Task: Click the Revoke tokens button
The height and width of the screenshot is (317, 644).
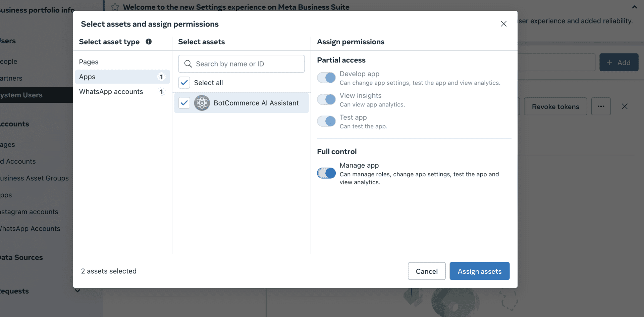Action: [x=555, y=106]
